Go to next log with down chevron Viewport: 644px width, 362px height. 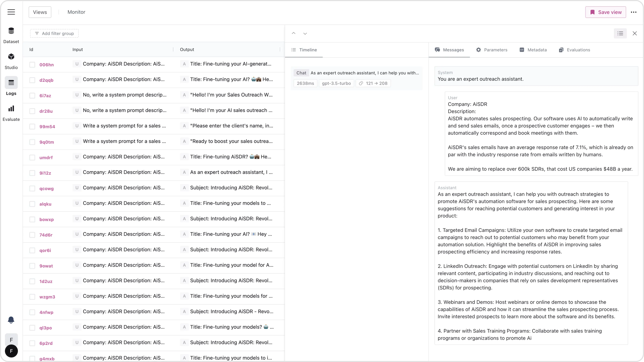click(x=305, y=33)
